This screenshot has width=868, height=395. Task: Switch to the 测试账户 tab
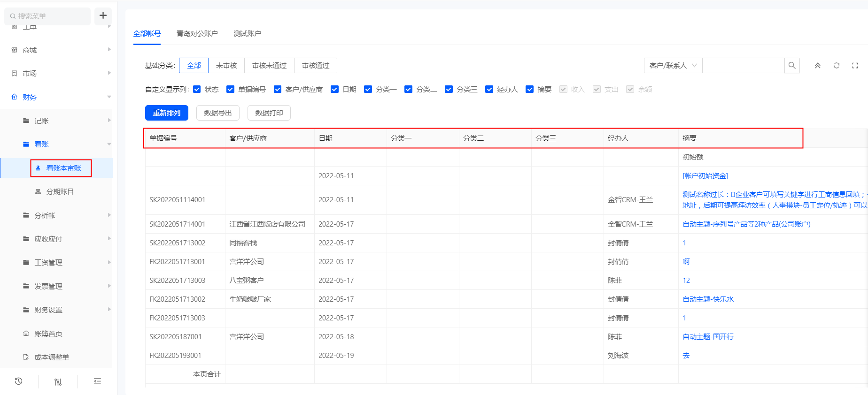tap(247, 34)
